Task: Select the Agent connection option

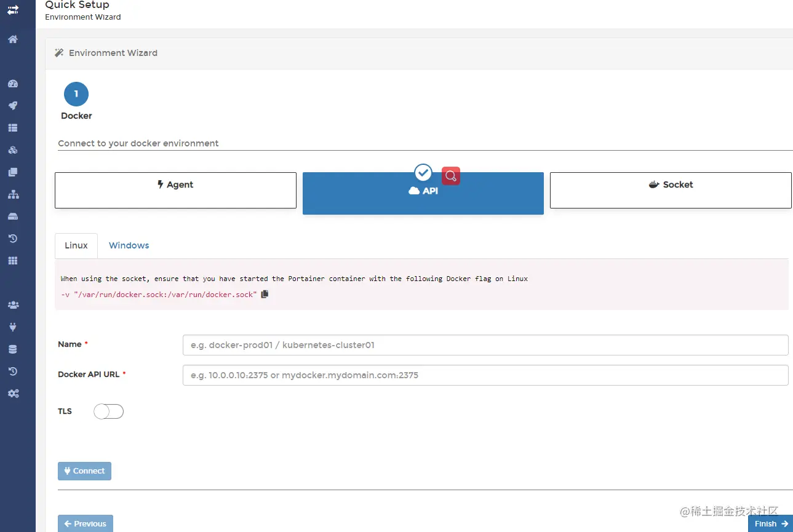Action: point(175,190)
